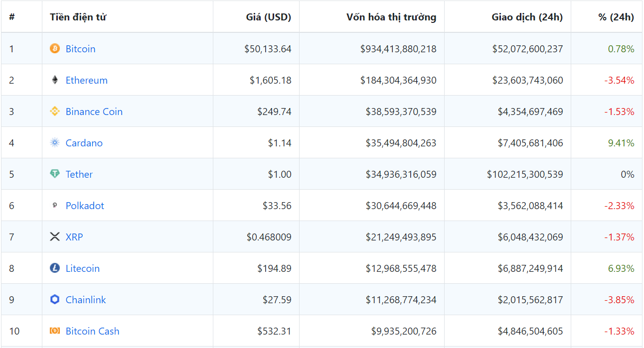This screenshot has width=644, height=348.
Task: Select the Cardano price $1.14
Action: click(x=280, y=143)
